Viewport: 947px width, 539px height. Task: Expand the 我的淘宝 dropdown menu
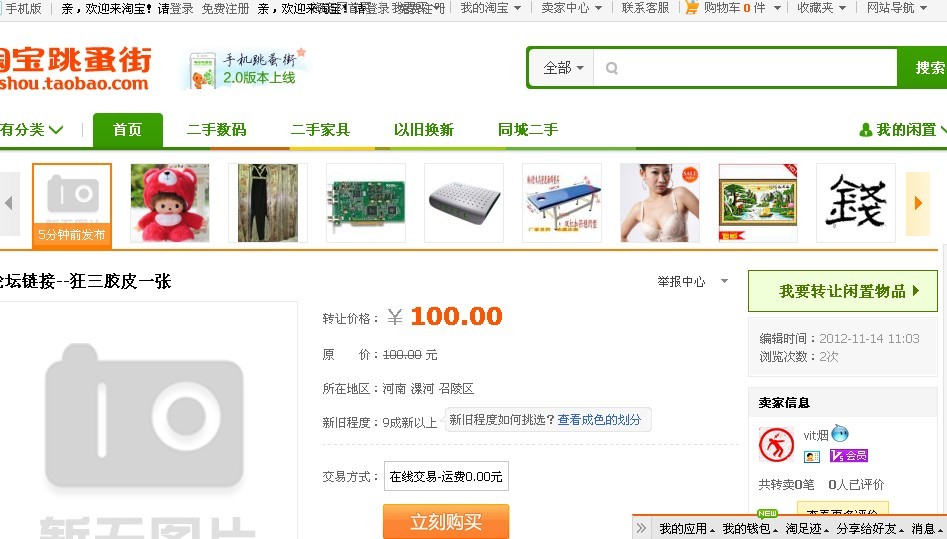pos(490,8)
